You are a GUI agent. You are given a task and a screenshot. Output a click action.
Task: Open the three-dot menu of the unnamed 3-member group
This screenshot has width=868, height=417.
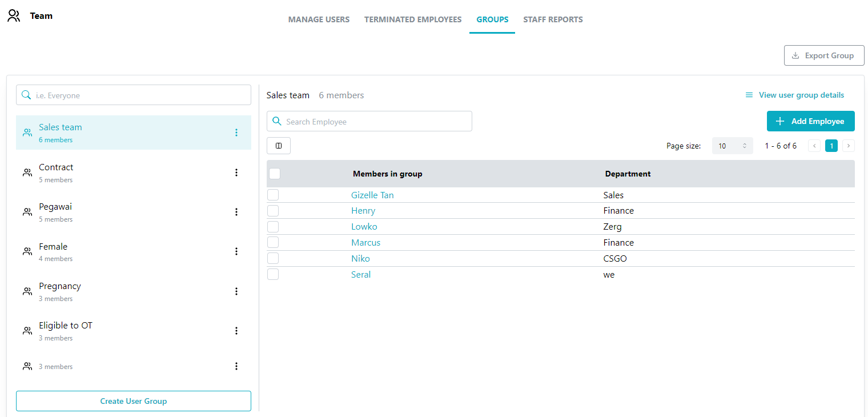click(x=236, y=366)
